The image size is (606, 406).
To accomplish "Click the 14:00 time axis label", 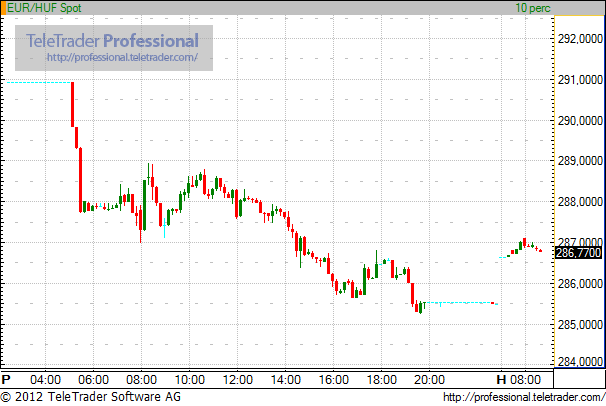I will (x=285, y=379).
